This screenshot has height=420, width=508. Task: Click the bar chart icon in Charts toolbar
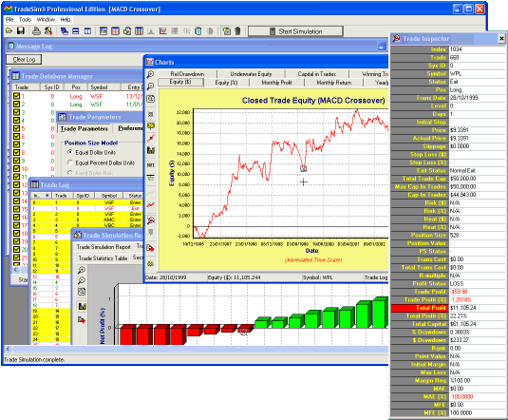point(151,150)
